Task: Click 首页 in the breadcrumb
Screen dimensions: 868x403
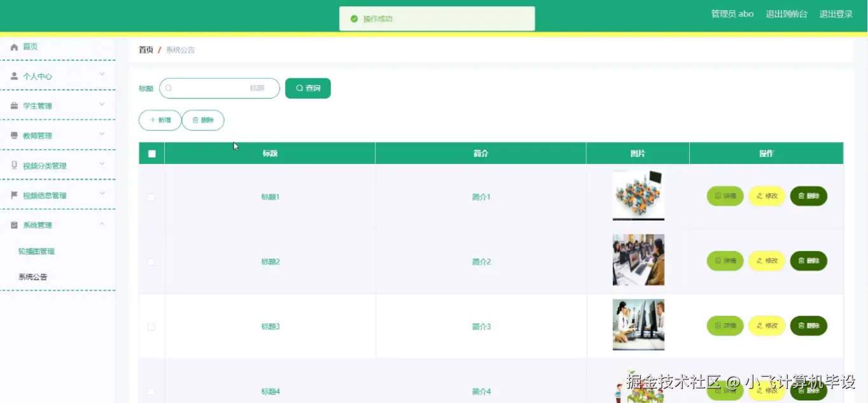Action: pyautogui.click(x=146, y=50)
